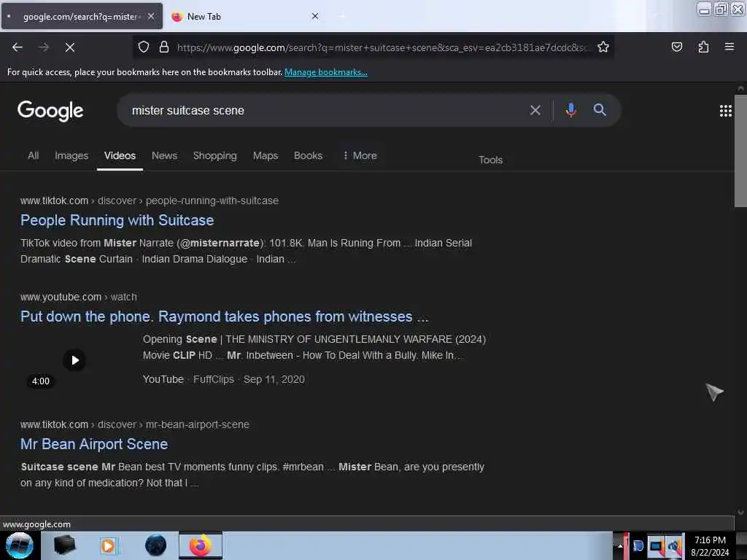Select the Books search tab

click(x=308, y=156)
